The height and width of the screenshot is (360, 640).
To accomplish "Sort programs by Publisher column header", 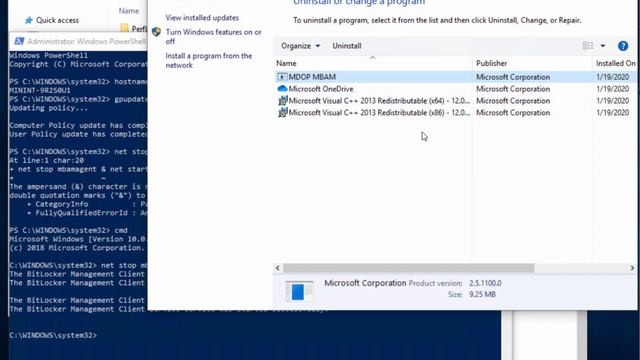I will point(532,63).
